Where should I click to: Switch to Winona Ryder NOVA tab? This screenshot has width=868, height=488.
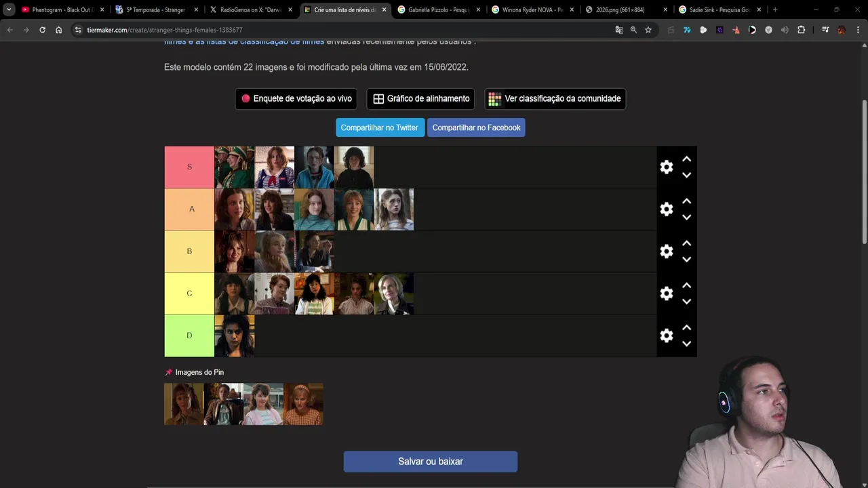point(532,9)
